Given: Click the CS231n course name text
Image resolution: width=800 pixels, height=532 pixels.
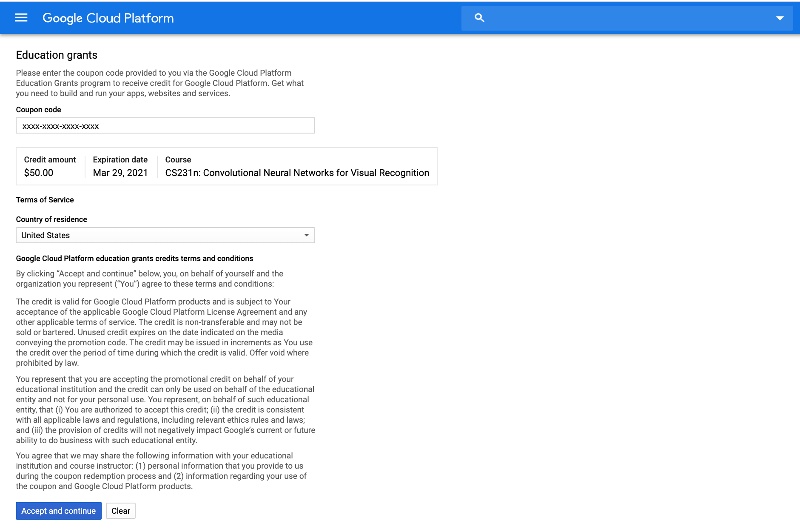Looking at the screenshot, I should coord(297,173).
